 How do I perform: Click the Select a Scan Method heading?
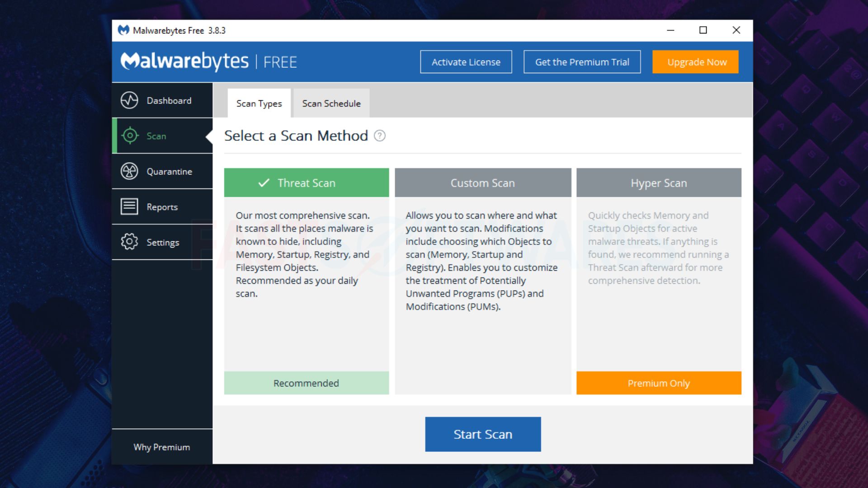coord(296,136)
